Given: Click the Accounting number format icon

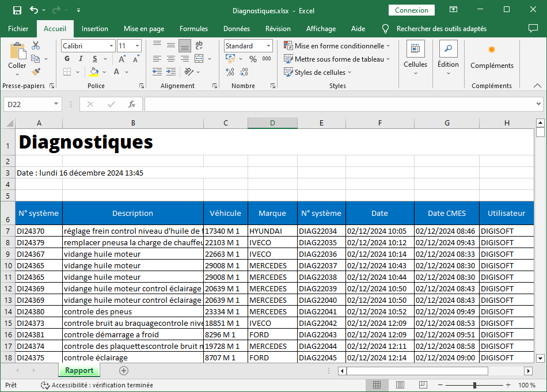Looking at the screenshot, I should coord(230,59).
